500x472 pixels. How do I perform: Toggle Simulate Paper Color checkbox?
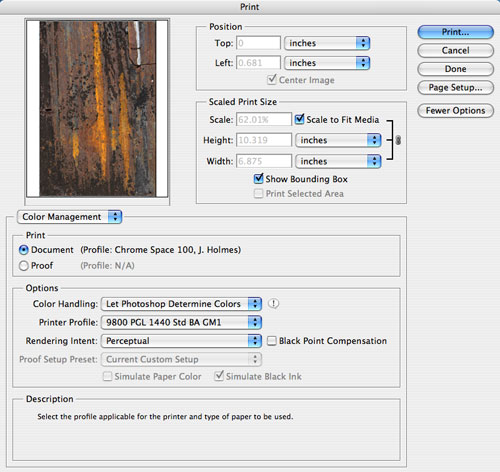point(107,376)
